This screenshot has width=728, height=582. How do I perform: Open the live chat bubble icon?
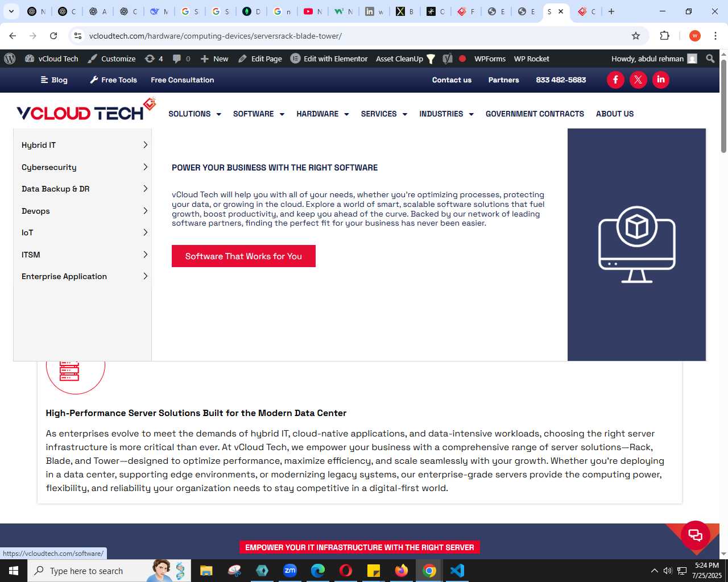pyautogui.click(x=696, y=535)
